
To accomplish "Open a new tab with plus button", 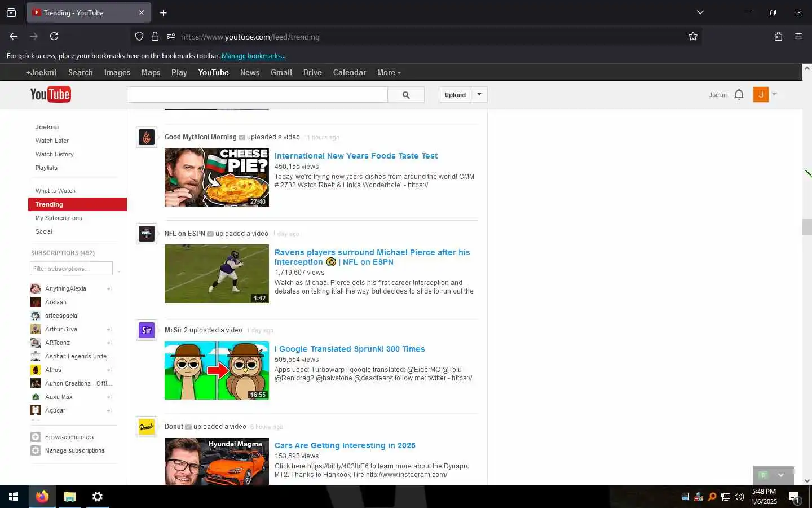I will tap(163, 12).
